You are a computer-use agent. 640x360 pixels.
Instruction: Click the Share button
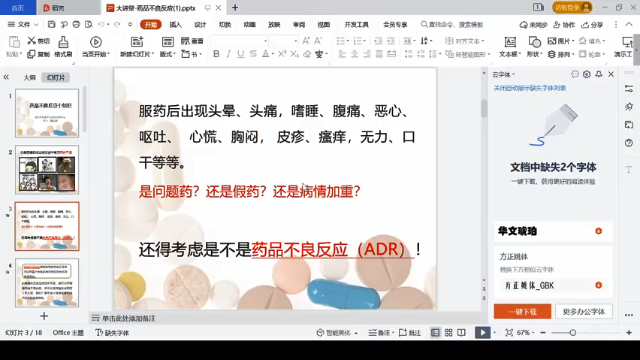coord(592,25)
